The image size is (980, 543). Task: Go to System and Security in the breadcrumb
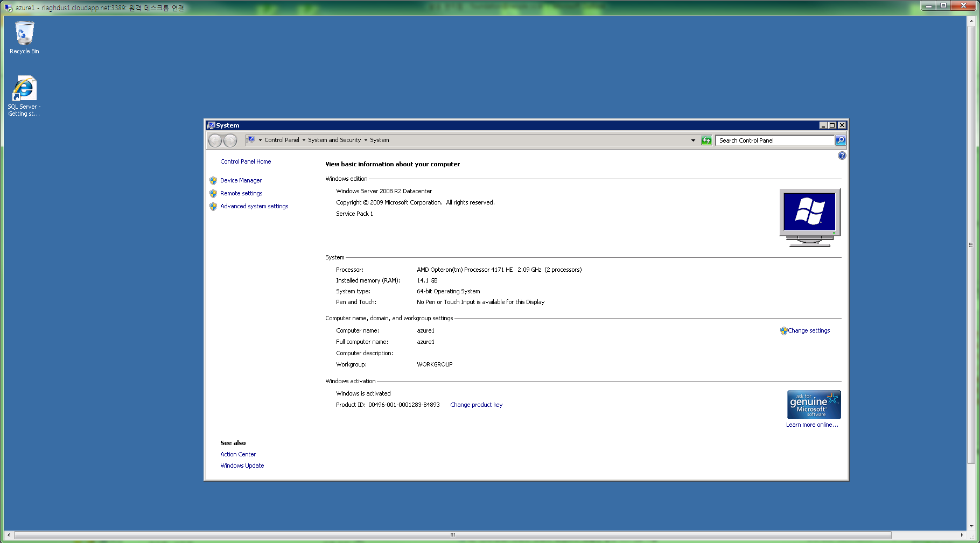(x=334, y=140)
